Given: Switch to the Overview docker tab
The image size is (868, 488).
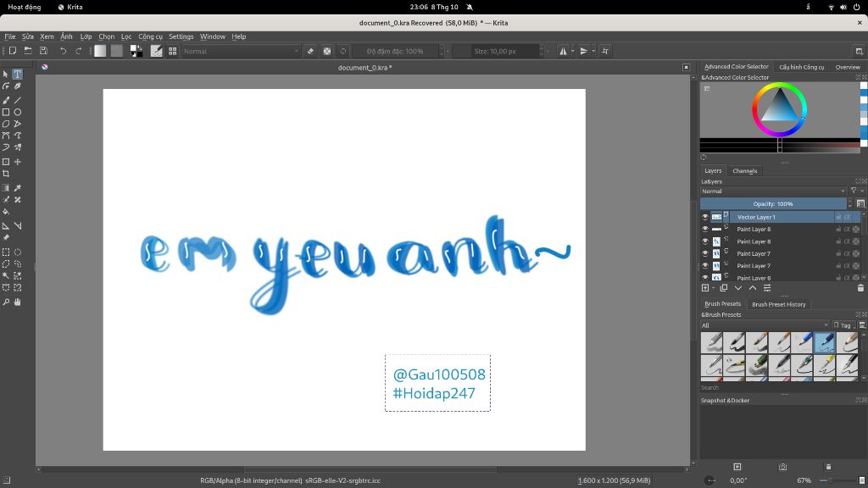Looking at the screenshot, I should point(848,67).
